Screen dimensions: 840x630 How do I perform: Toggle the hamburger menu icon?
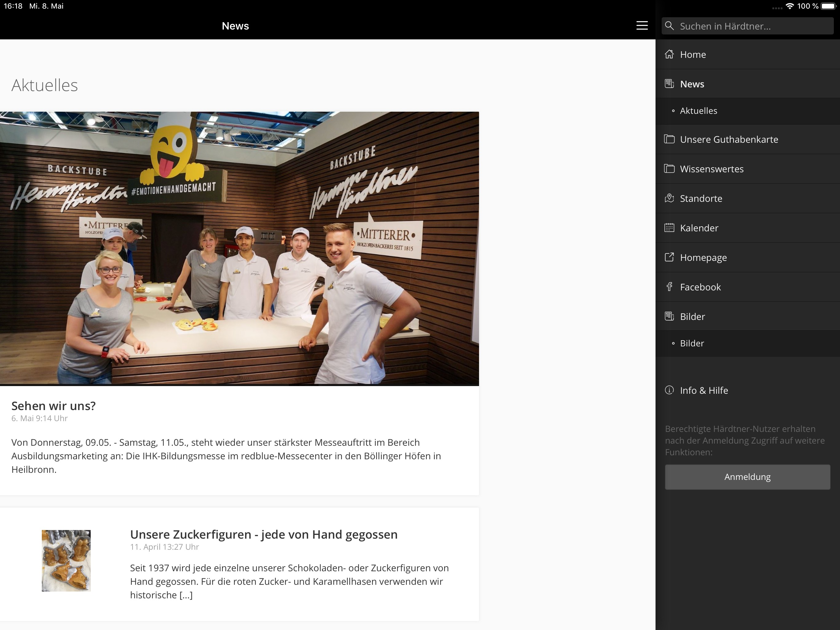pos(642,26)
